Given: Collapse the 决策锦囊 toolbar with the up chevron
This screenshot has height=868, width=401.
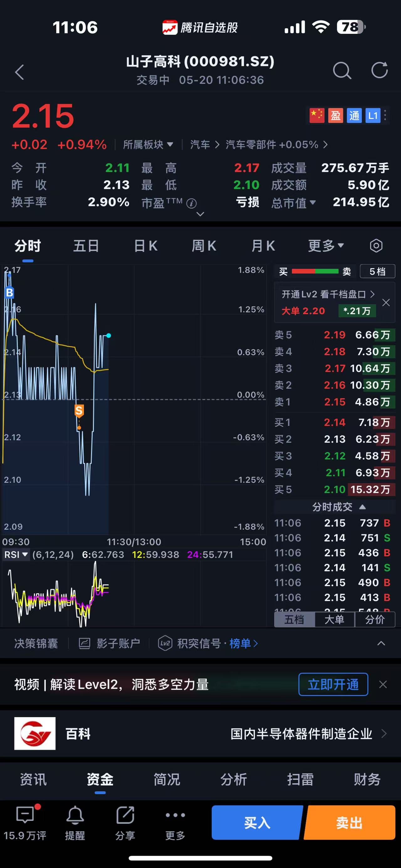Looking at the screenshot, I should (x=381, y=643).
